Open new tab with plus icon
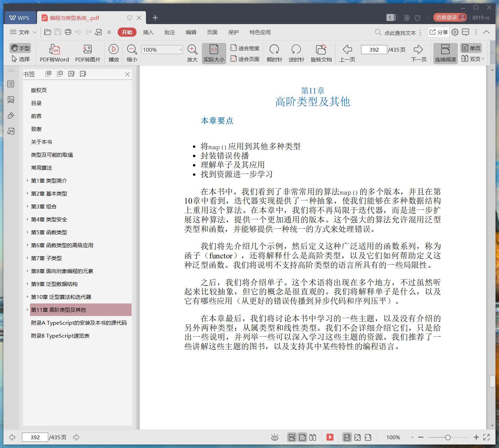 click(x=155, y=17)
